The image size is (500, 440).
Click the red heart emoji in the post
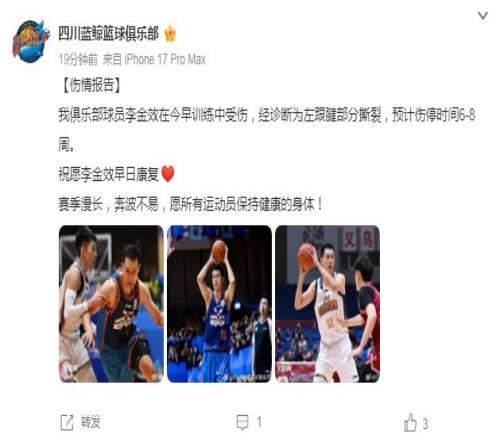pos(168,174)
